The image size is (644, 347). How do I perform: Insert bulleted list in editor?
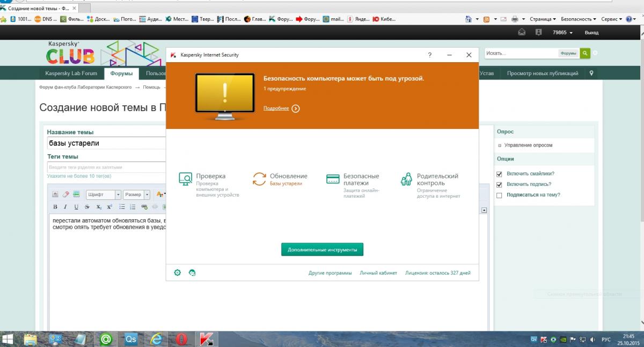click(122, 207)
